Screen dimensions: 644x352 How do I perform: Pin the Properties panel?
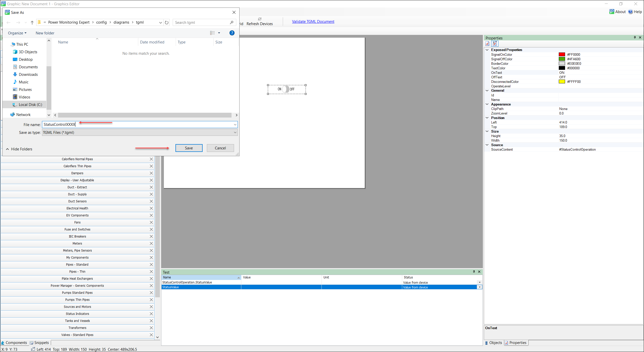(635, 37)
